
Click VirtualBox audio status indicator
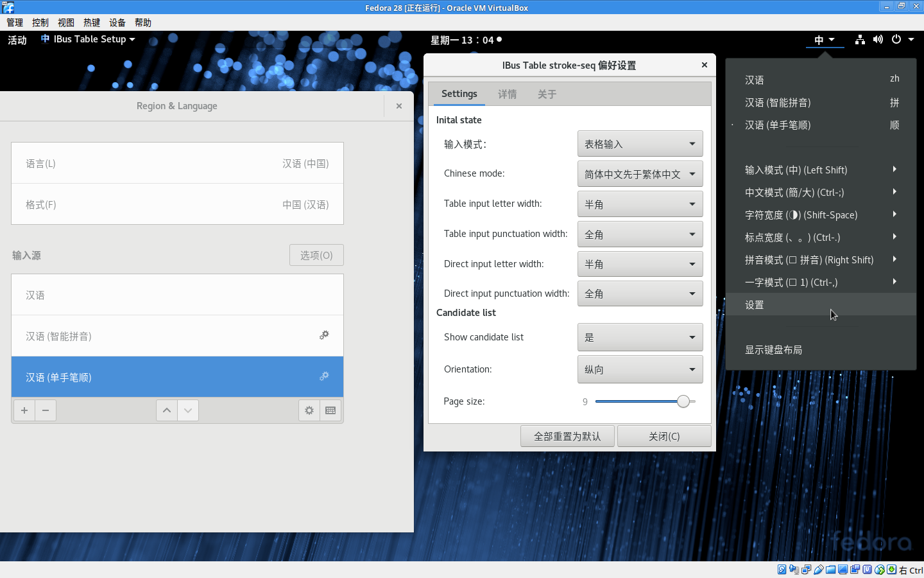click(794, 570)
